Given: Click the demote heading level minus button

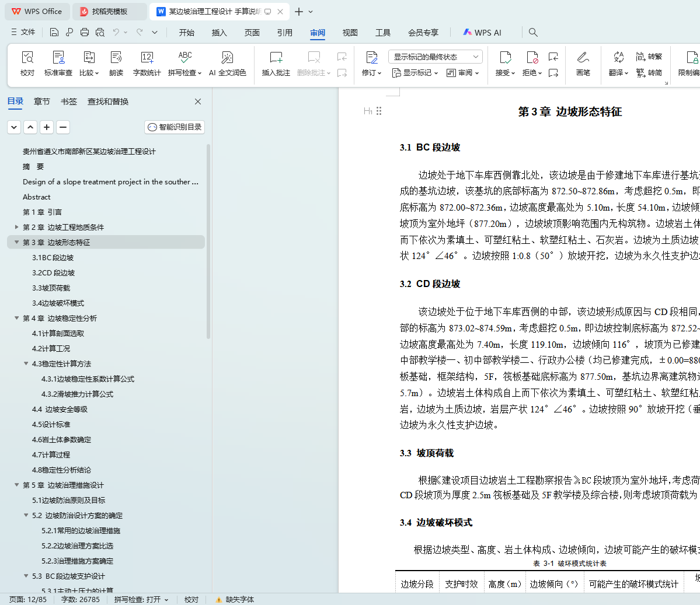Looking at the screenshot, I should pos(63,127).
